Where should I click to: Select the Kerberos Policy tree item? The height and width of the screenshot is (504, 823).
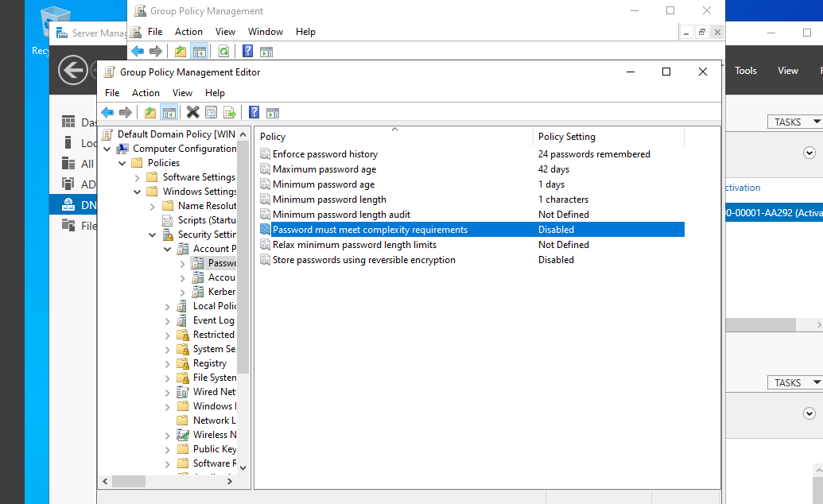click(222, 292)
